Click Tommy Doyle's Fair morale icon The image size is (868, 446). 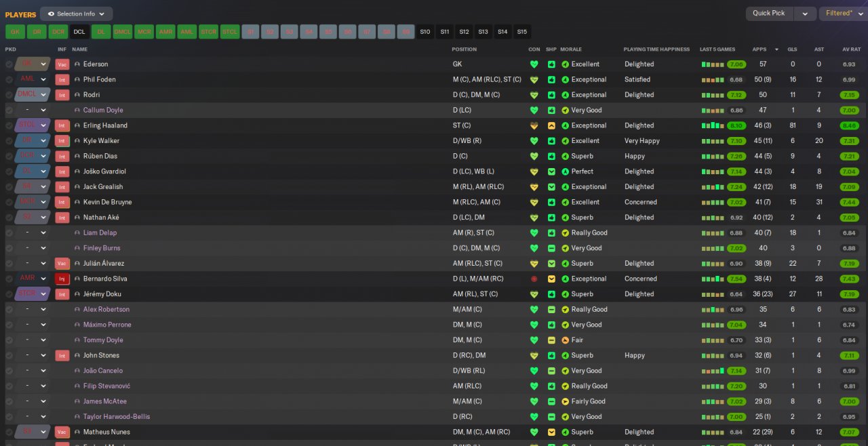pos(566,340)
